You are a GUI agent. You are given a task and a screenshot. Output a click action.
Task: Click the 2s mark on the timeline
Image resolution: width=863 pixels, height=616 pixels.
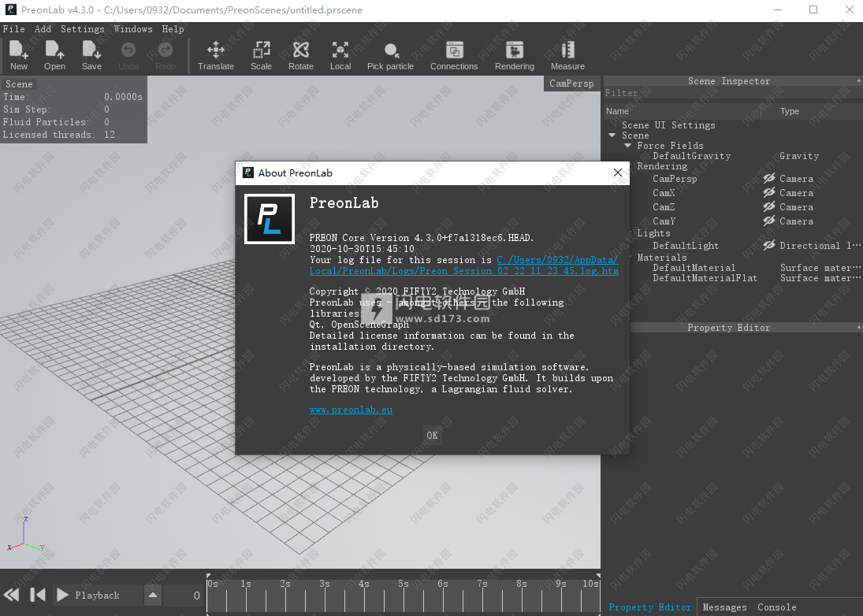285,584
